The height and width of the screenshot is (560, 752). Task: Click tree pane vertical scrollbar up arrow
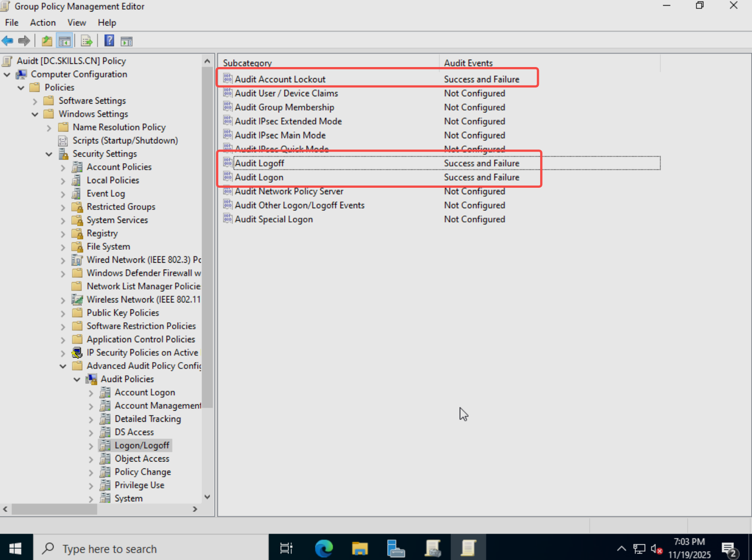tap(207, 61)
